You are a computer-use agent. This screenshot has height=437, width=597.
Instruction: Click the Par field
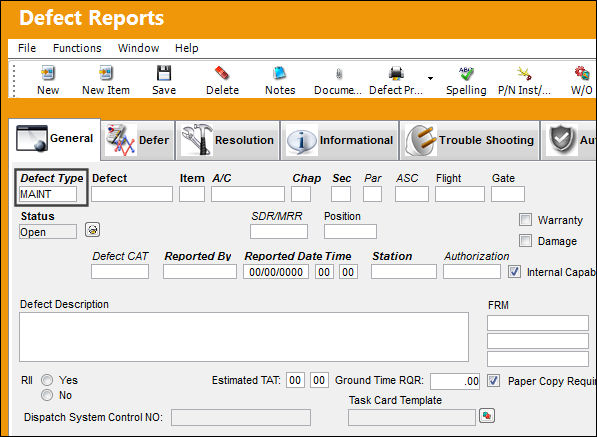click(x=372, y=194)
